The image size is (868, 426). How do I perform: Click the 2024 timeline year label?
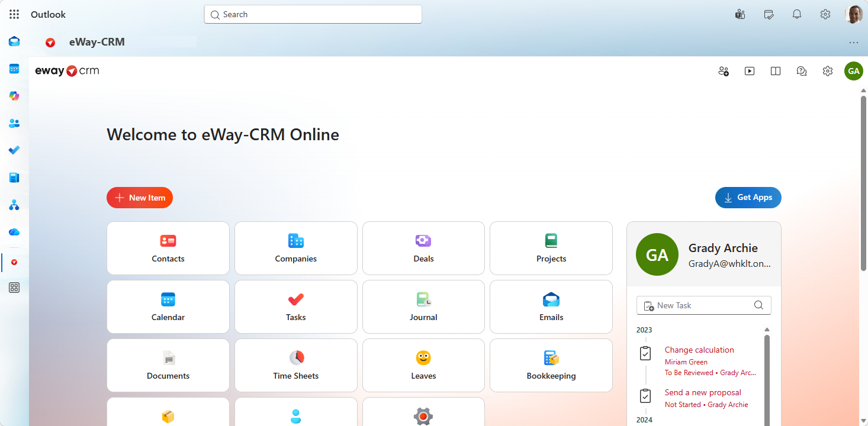(x=644, y=420)
